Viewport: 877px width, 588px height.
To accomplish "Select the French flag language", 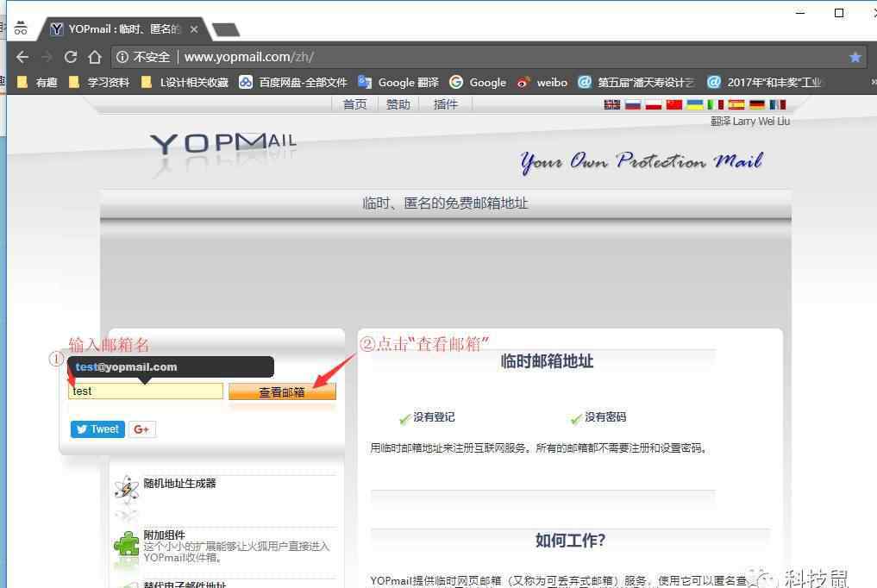I will point(778,104).
